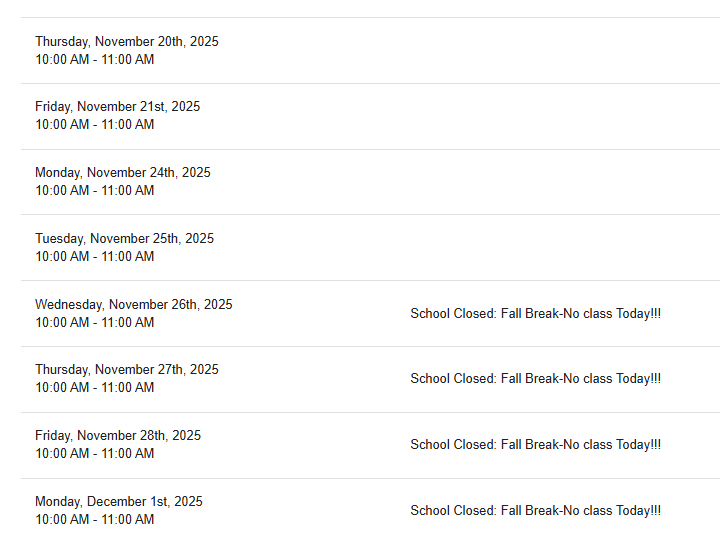Screen dimensions: 720x536
Task: Click the Thursday, November 27th, 2025 date
Action: click(x=127, y=369)
